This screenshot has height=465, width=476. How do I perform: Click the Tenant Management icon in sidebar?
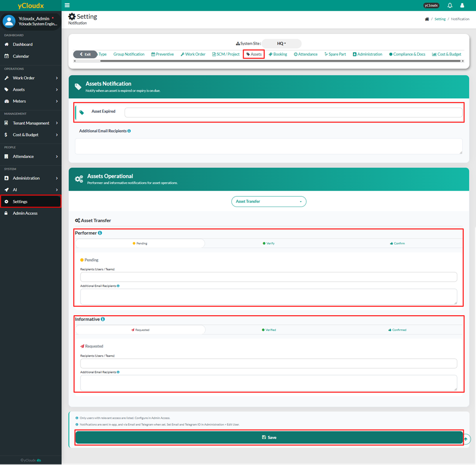tap(7, 123)
